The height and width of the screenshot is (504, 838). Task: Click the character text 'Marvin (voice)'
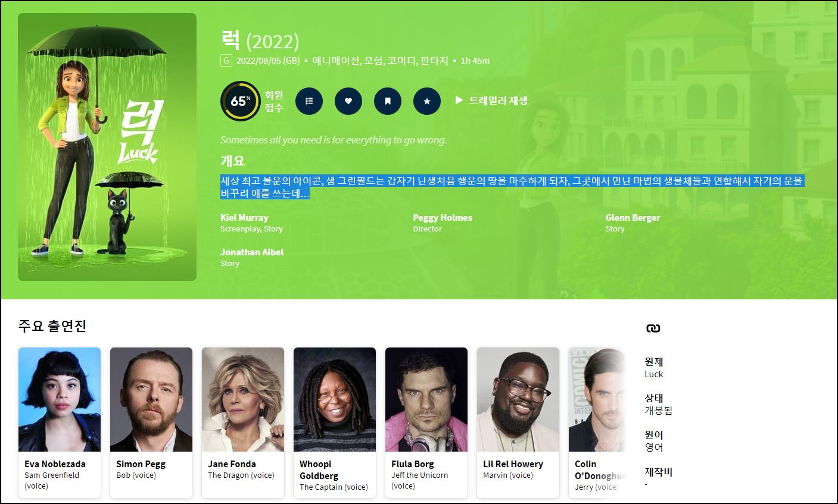coord(508,475)
